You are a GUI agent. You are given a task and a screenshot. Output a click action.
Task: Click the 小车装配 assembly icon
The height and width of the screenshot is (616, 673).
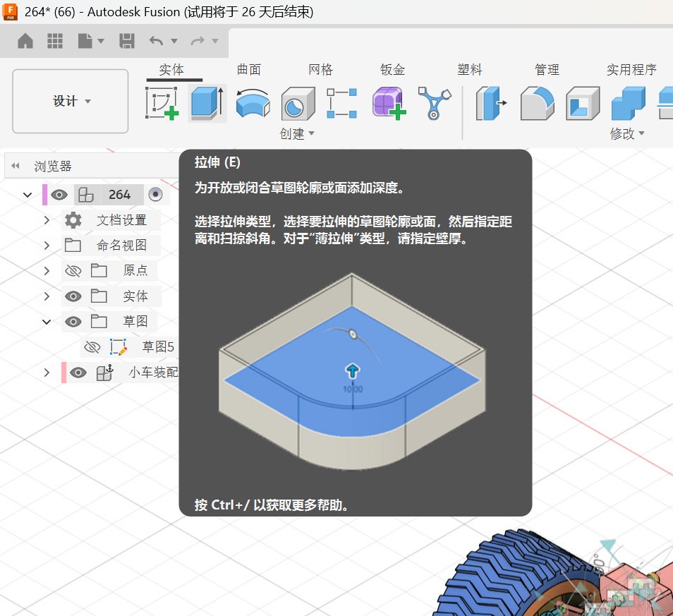point(104,373)
